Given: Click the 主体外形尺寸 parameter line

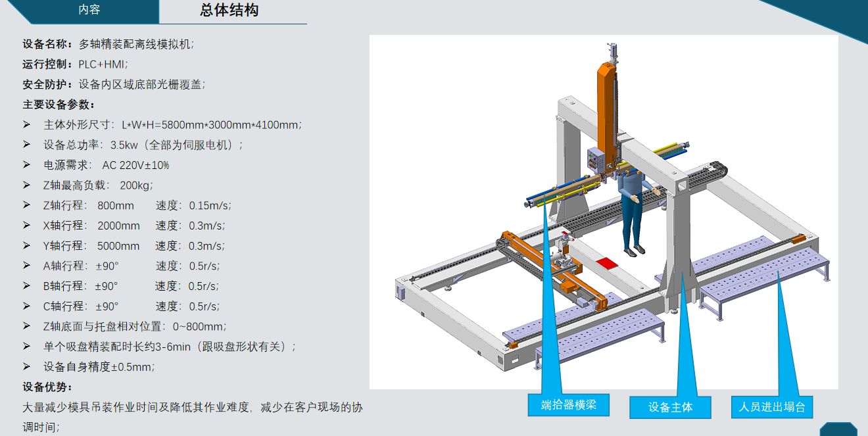Looking at the screenshot, I should point(173,124).
